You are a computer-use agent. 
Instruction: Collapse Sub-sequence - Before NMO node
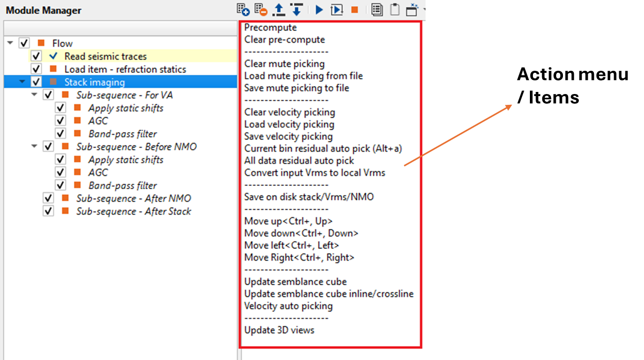pos(35,147)
